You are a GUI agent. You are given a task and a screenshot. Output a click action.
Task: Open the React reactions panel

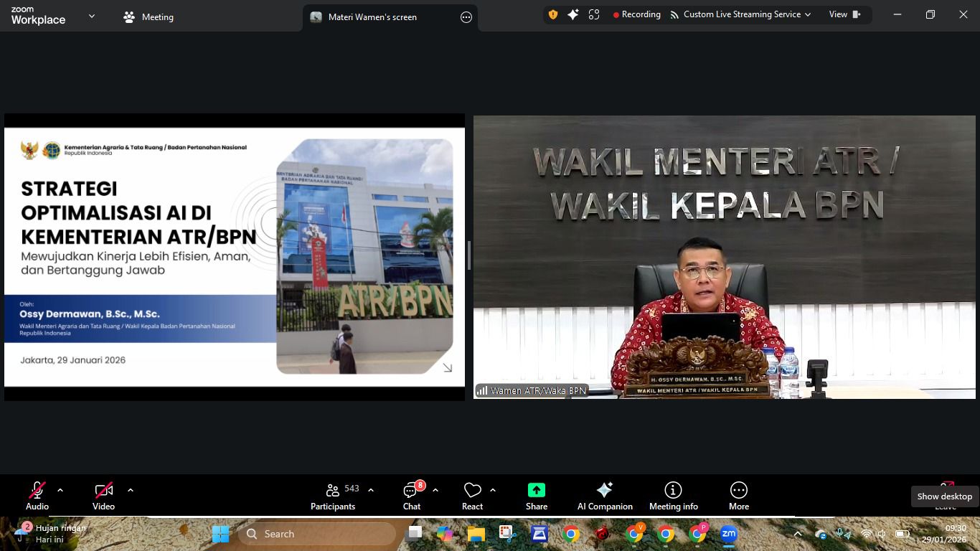point(472,495)
